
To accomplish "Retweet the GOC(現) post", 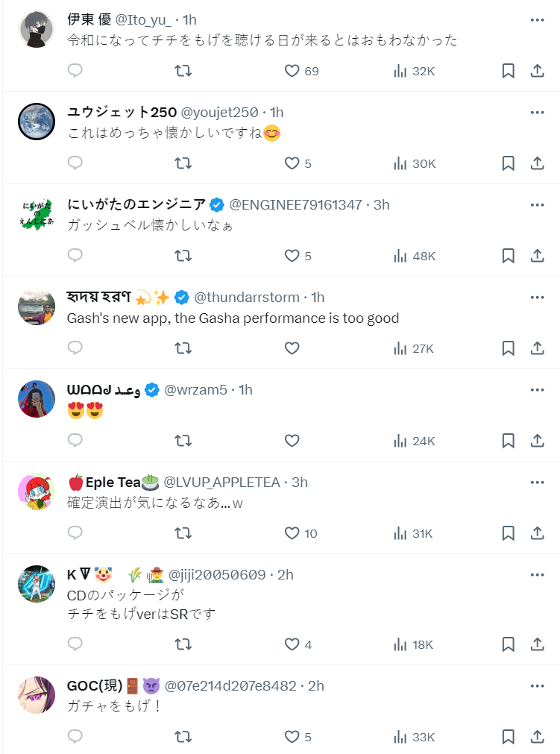I will [x=183, y=737].
